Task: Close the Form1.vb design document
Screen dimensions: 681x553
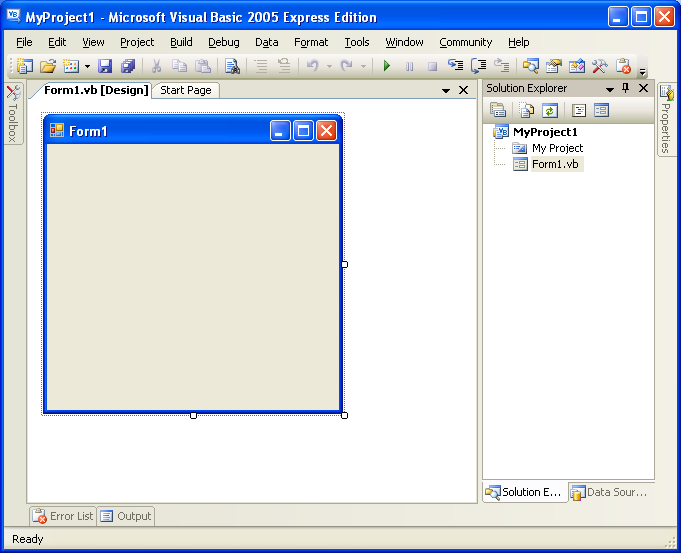Action: click(x=463, y=90)
